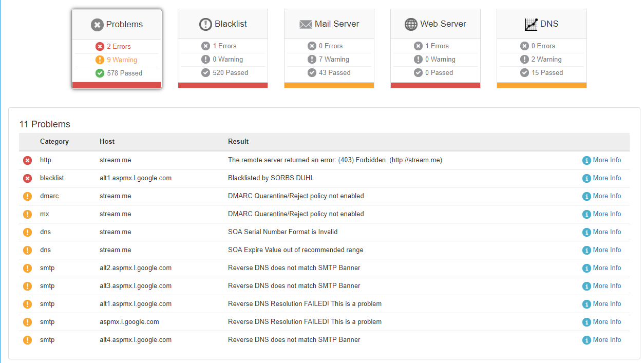
Task: Click the Result column header
Action: [x=238, y=142]
